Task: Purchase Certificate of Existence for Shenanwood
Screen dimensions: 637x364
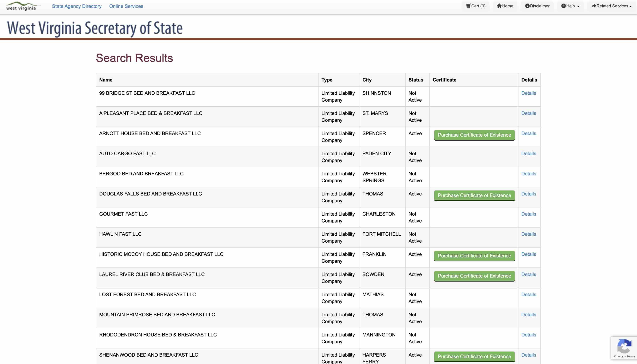Action: (474, 357)
